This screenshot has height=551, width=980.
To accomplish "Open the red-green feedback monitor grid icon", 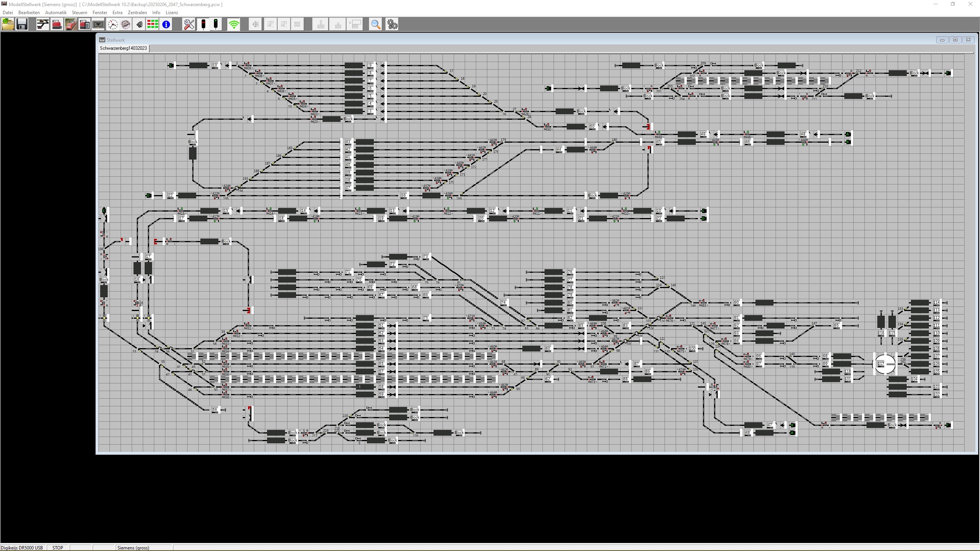I will pyautogui.click(x=153, y=24).
